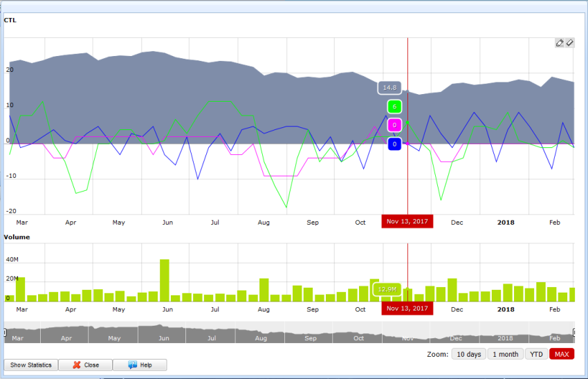588x379 pixels.
Task: Grab the left handle of range scrollbar
Action: coord(6,333)
